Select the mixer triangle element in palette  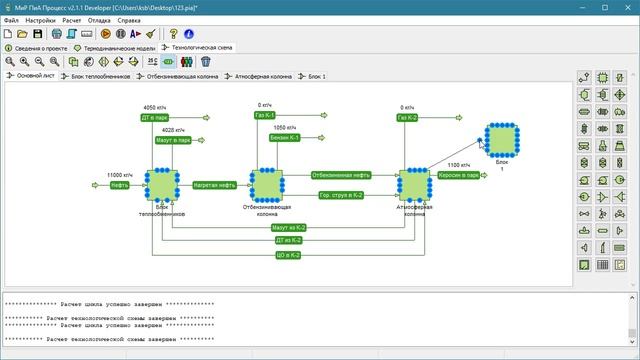pyautogui.click(x=602, y=197)
